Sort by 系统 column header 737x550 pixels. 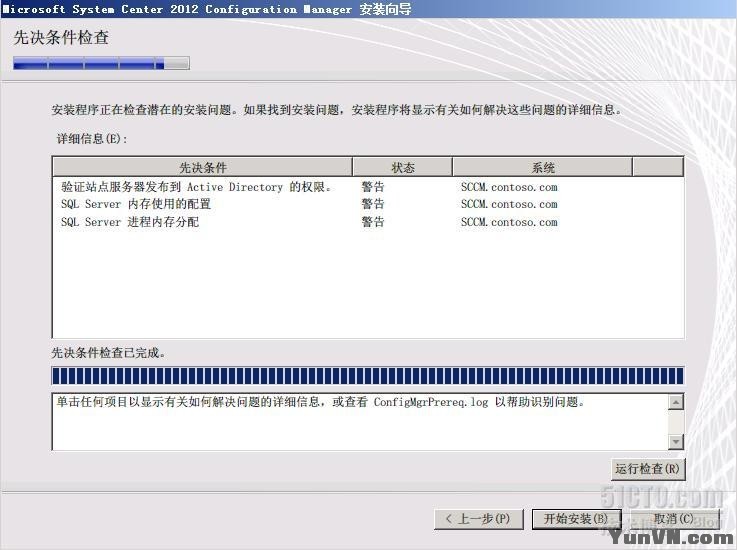coord(542,167)
